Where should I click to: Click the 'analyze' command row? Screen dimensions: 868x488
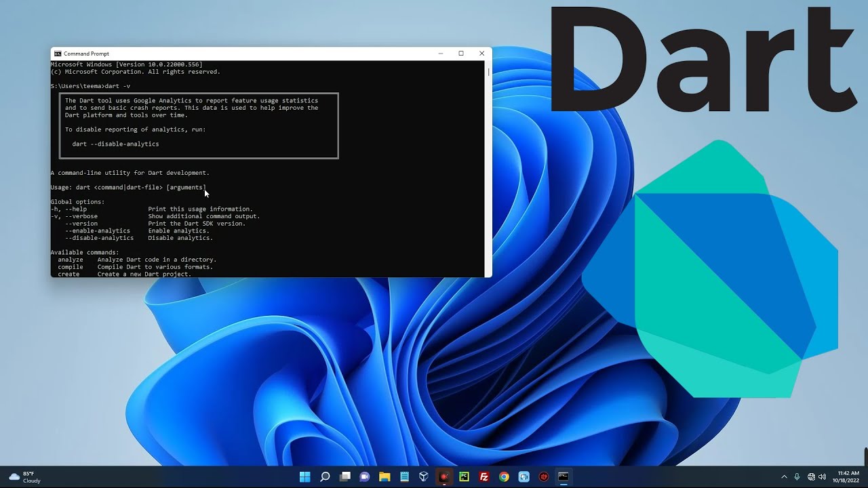(138, 260)
